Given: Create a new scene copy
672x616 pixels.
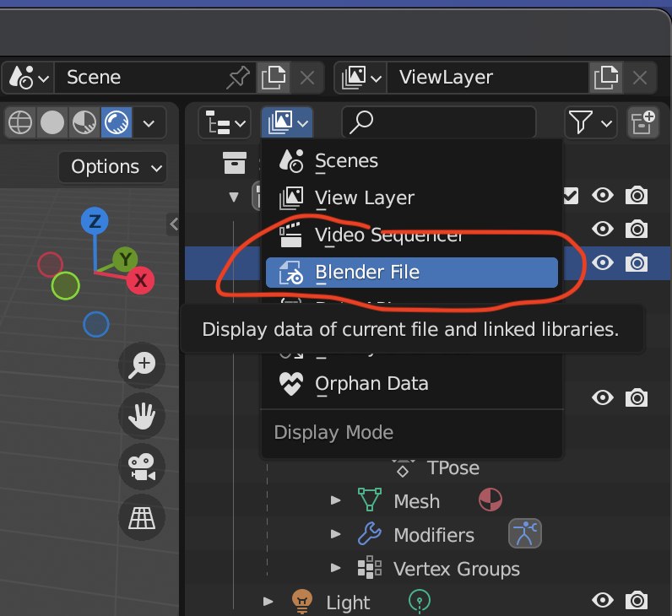Looking at the screenshot, I should (x=274, y=78).
